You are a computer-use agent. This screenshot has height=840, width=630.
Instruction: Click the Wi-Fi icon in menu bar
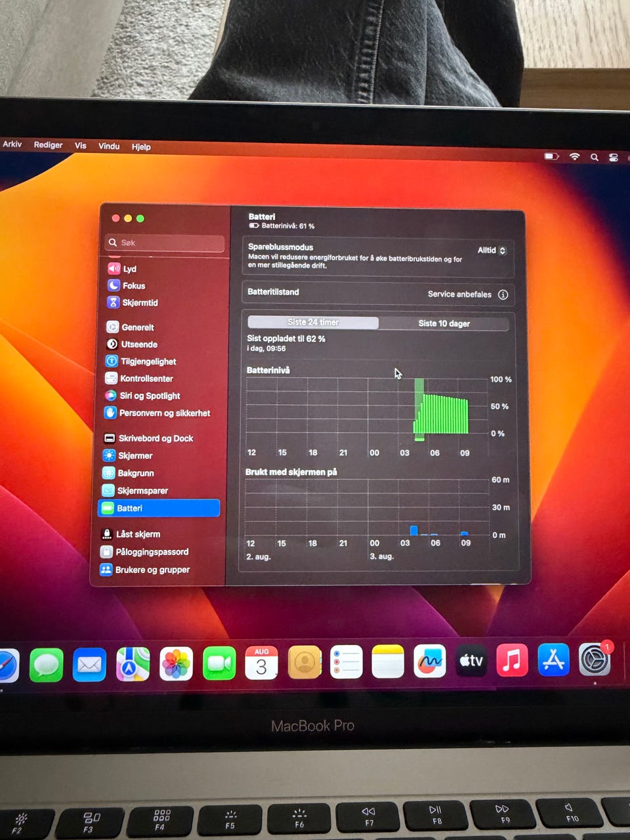pos(574,156)
